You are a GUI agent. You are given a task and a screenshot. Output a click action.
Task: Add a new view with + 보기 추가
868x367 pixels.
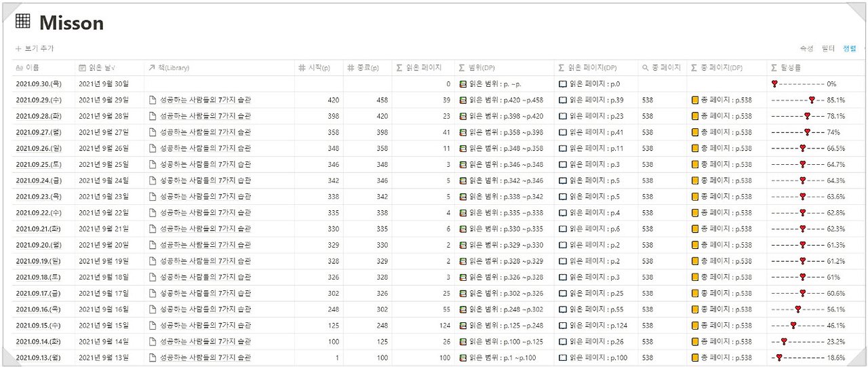point(35,49)
